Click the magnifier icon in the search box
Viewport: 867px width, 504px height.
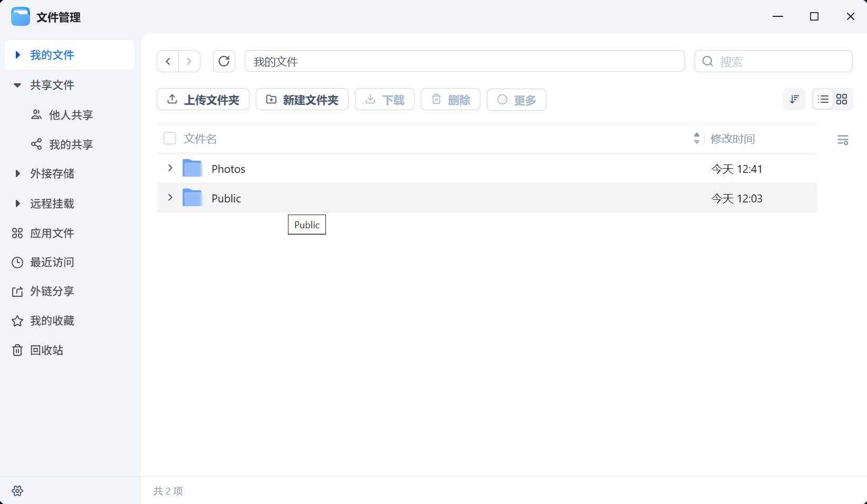tap(708, 61)
